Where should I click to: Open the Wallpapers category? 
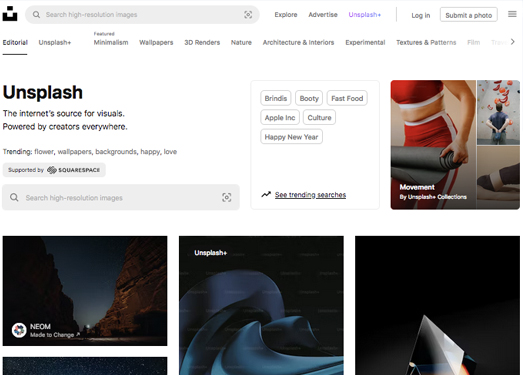click(156, 42)
